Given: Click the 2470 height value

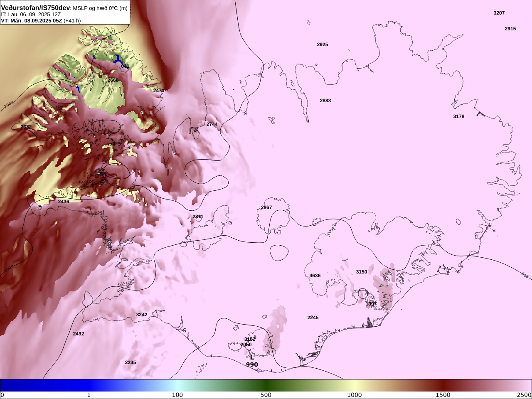Looking at the screenshot, I should [159, 91].
